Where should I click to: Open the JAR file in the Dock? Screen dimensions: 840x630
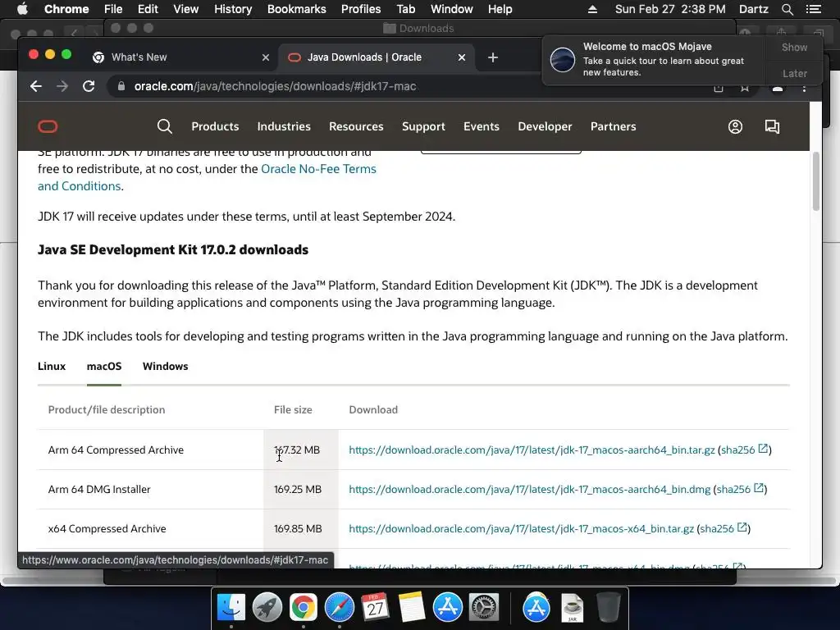(572, 608)
